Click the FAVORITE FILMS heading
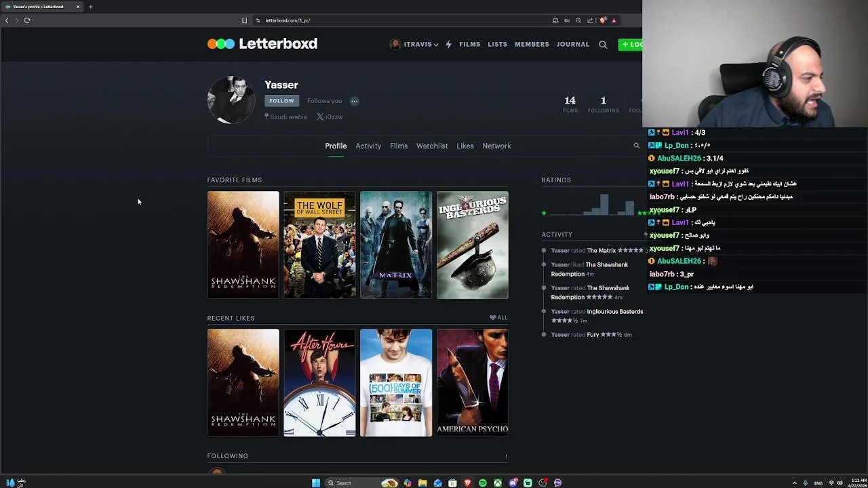 (x=235, y=180)
